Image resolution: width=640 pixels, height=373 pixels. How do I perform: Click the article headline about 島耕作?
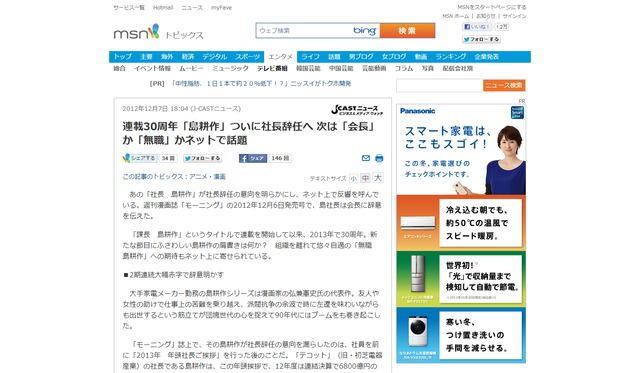tap(249, 133)
